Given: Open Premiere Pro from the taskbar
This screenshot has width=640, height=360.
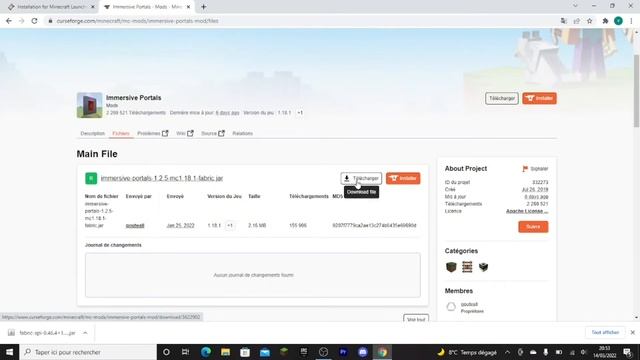Looking at the screenshot, I should [x=343, y=352].
